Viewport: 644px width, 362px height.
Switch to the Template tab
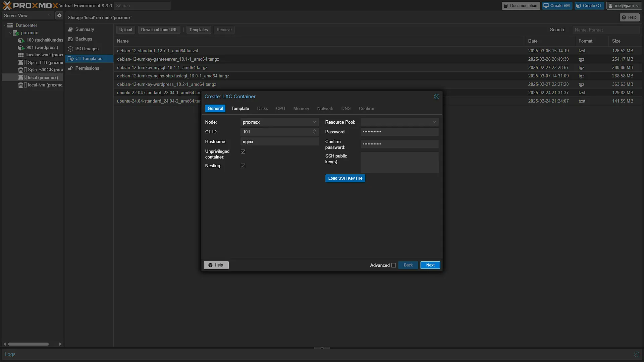[x=240, y=109]
